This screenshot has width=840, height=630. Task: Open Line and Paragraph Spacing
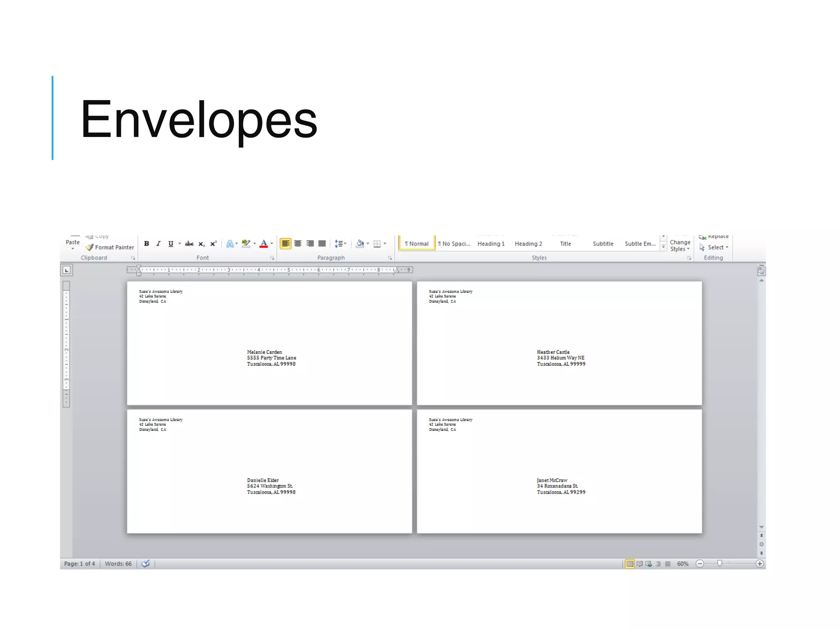[x=340, y=244]
